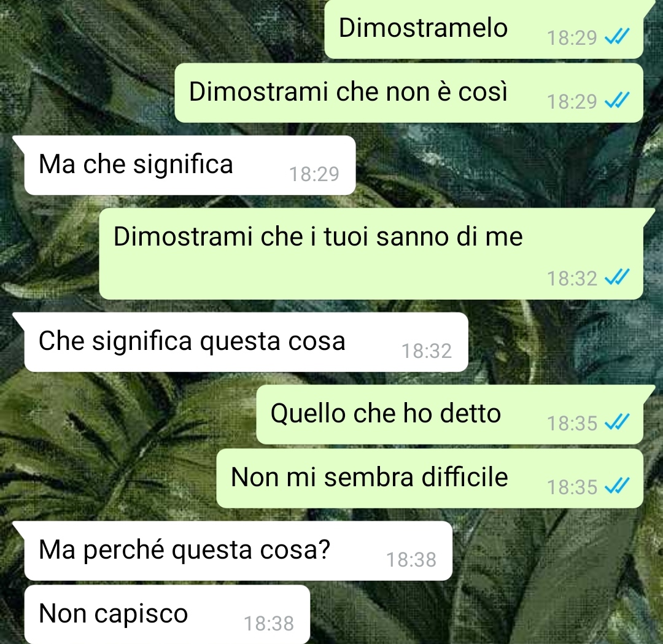This screenshot has height=644, width=663.
Task: Select the 'Non mi sembra difficile' bubble
Action: pyautogui.click(x=430, y=479)
